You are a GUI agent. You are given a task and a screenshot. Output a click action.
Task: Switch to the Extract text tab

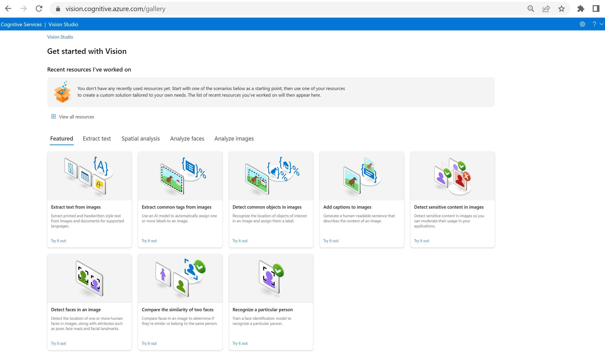click(x=97, y=139)
